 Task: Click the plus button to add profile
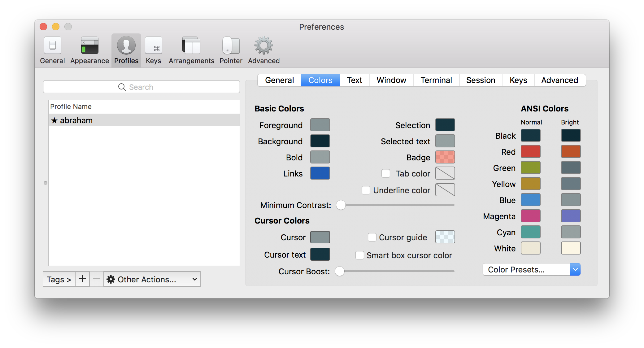coord(82,279)
